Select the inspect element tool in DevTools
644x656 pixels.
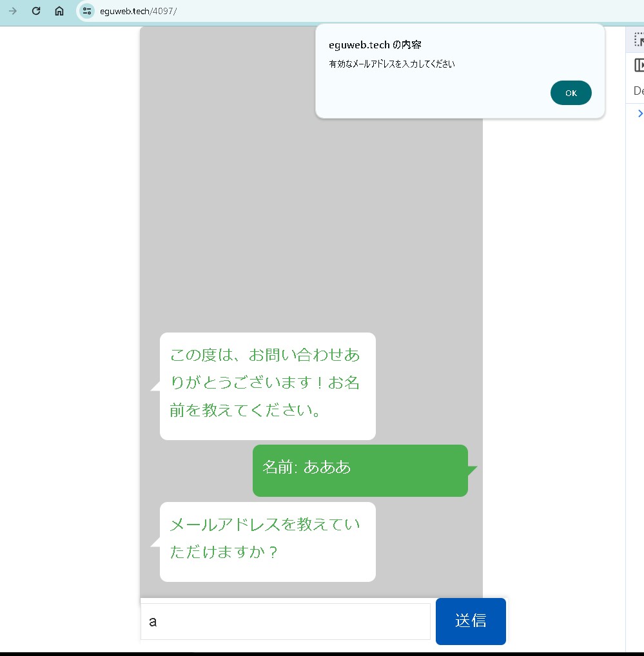[638, 39]
